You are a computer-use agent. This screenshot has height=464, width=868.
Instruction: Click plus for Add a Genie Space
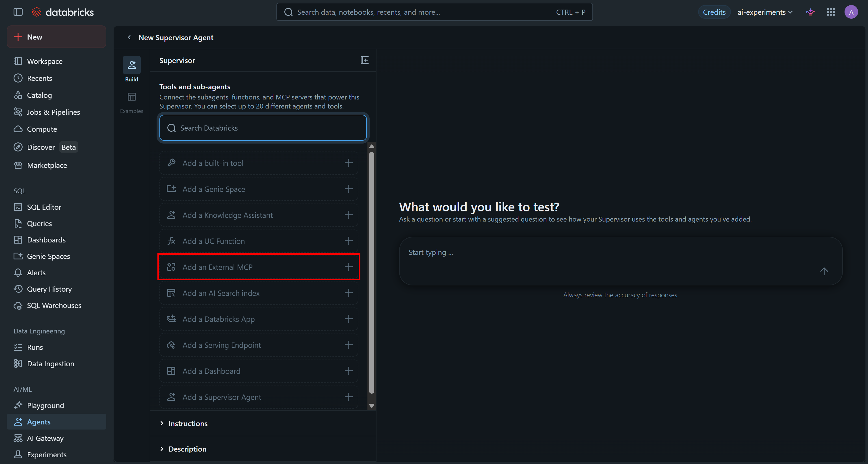(x=349, y=189)
